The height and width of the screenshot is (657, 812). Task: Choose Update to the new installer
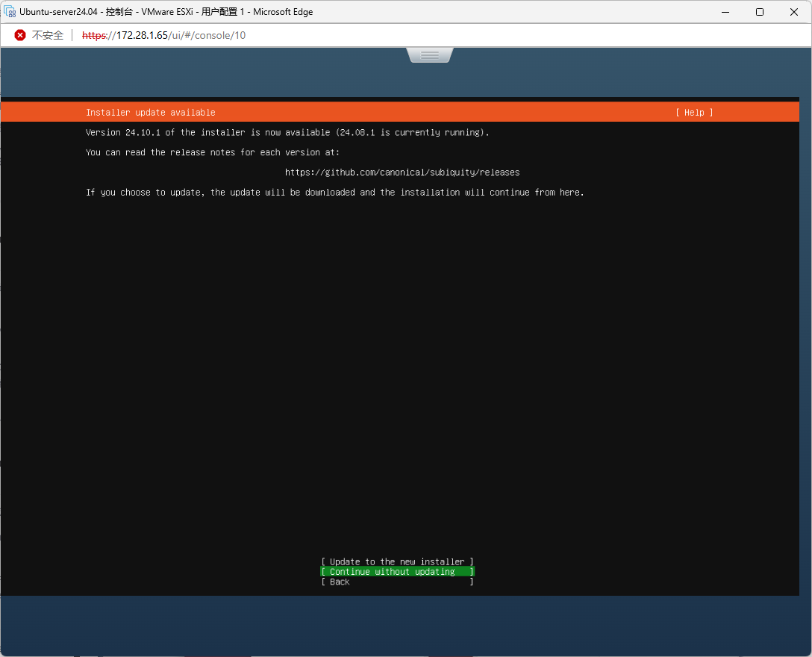tap(397, 561)
